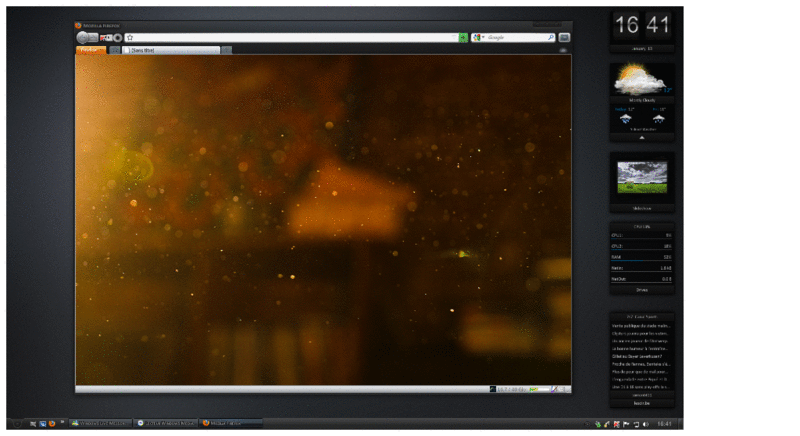Open the orange Firefox menu button
This screenshot has width=800, height=436.
(x=91, y=50)
